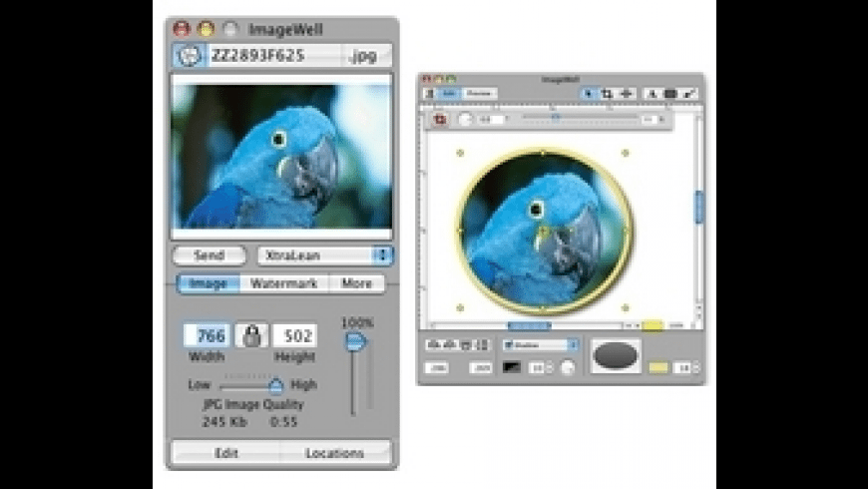Select the line drawing tool in the editor
Viewport: 868px width, 489px height.
[689, 94]
